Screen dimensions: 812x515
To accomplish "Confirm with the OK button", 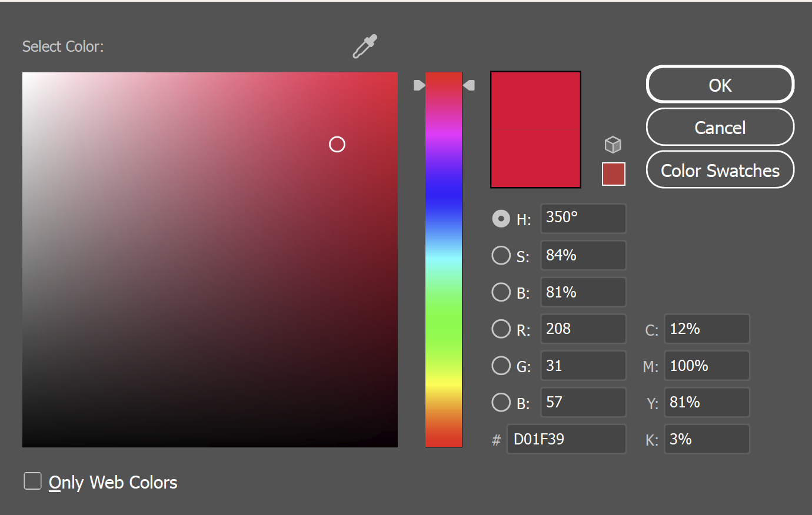I will (x=720, y=85).
